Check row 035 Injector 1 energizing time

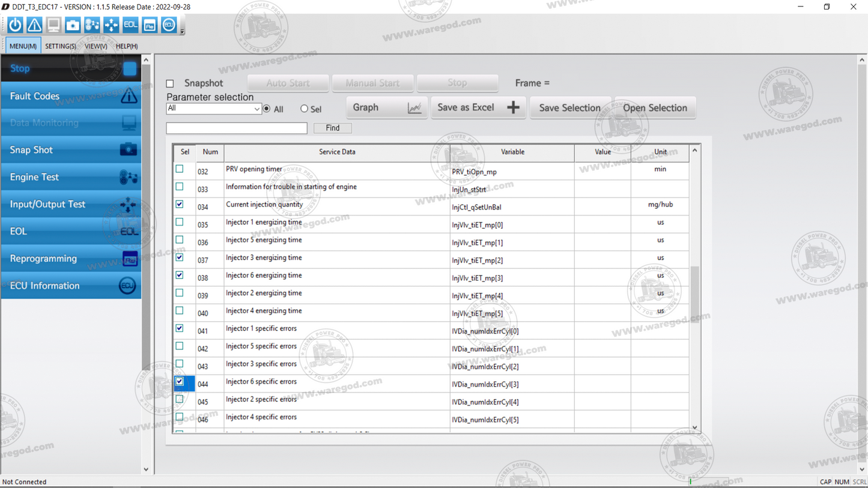[179, 221]
